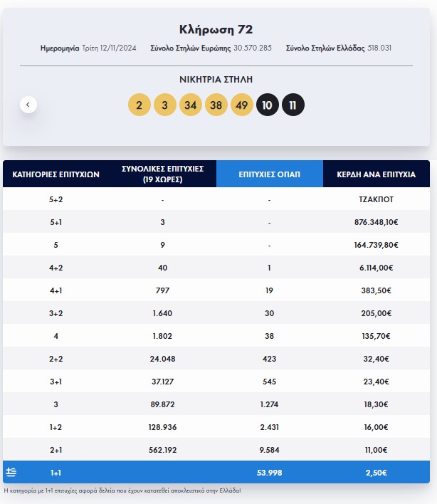
Task: Click OPAP wins value 19
Action: (269, 290)
